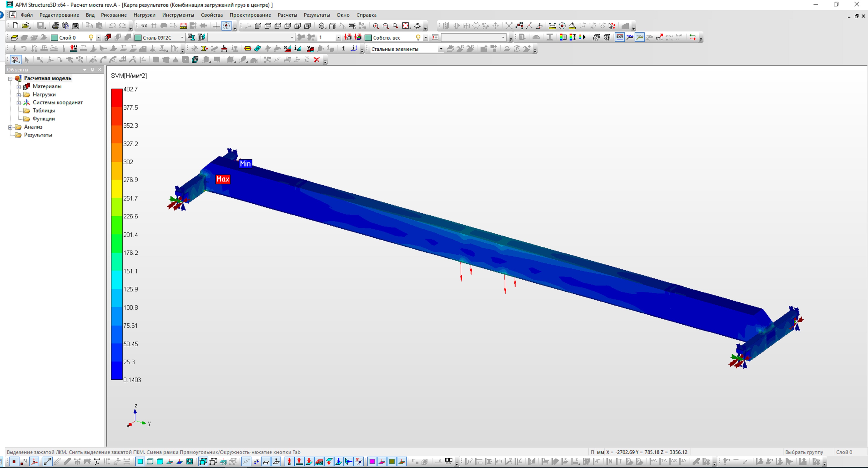Image resolution: width=868 pixels, height=468 pixels.
Task: Toggle the Собств. вес lightbulb visibility
Action: [418, 37]
